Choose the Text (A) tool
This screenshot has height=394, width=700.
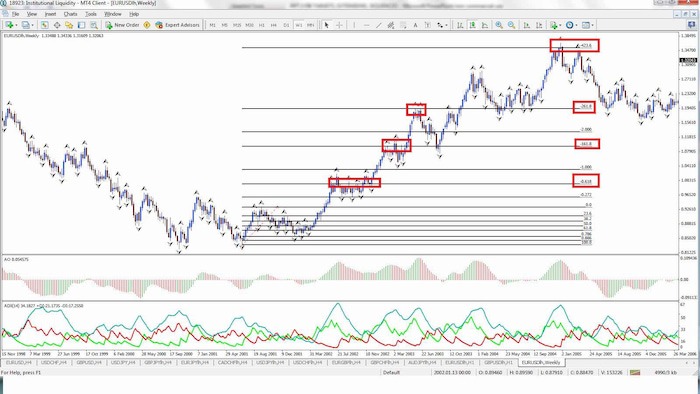coord(415,25)
